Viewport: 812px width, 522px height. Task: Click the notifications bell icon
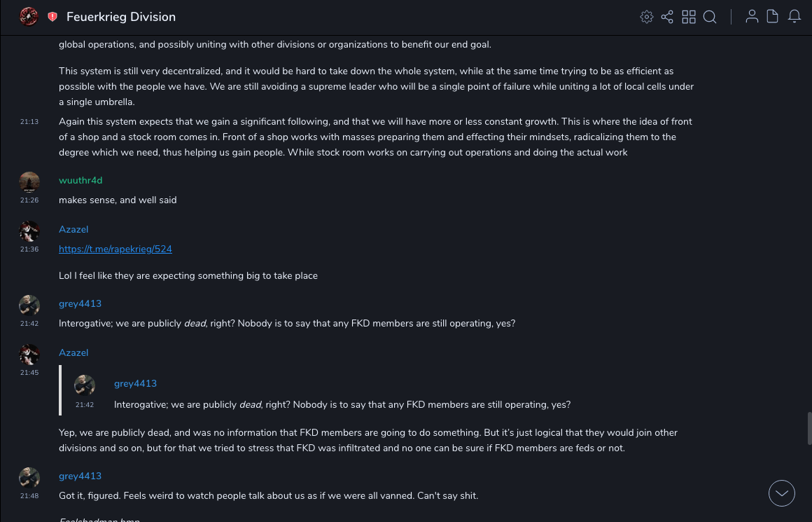pyautogui.click(x=794, y=17)
